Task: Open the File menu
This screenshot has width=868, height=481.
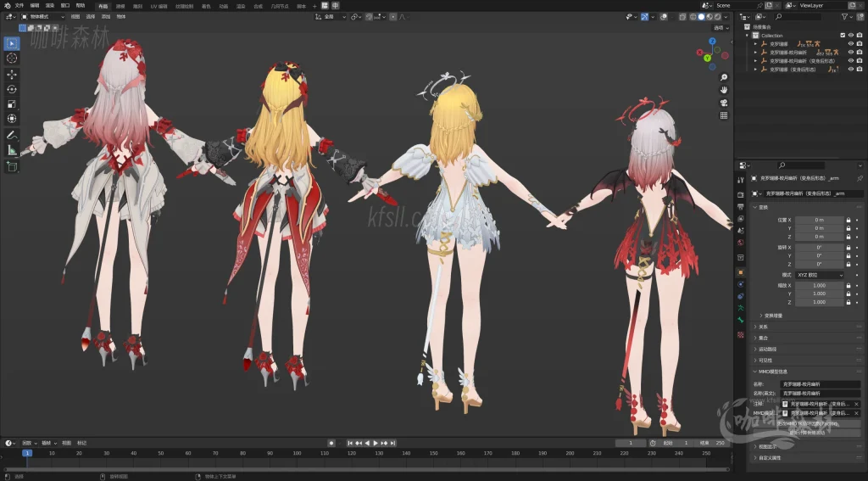Action: [x=19, y=6]
